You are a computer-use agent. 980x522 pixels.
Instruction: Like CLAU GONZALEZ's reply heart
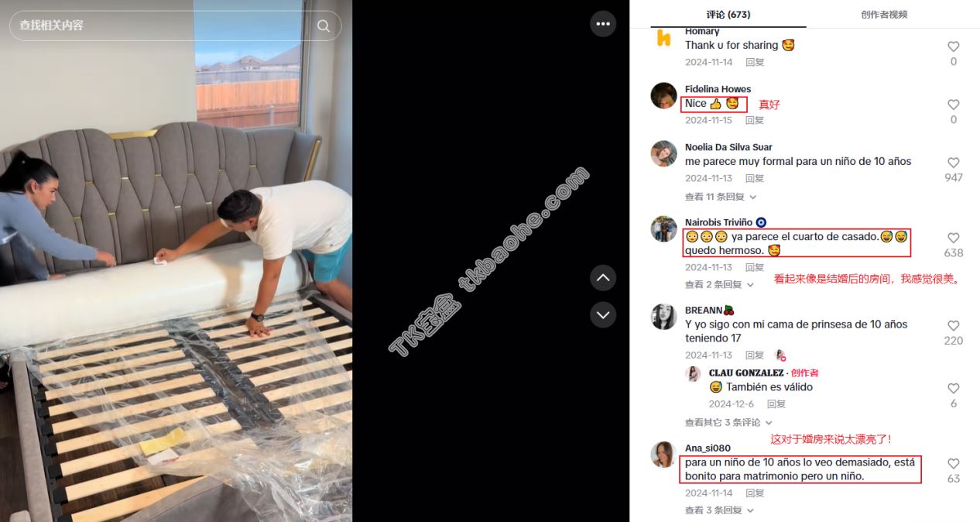click(x=954, y=388)
